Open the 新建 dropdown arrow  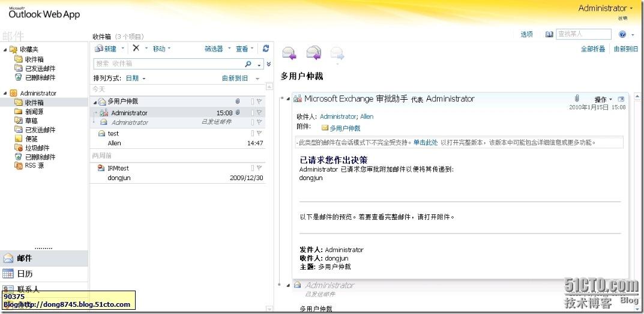click(x=122, y=49)
